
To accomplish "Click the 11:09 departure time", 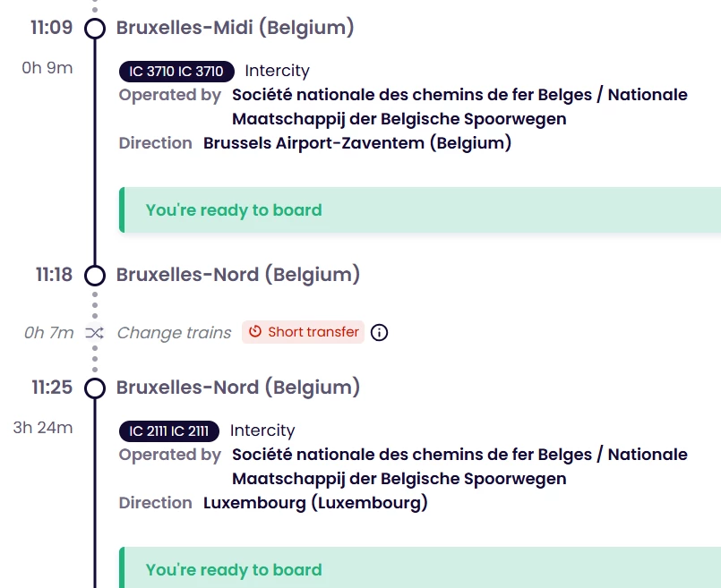I will 51,28.
